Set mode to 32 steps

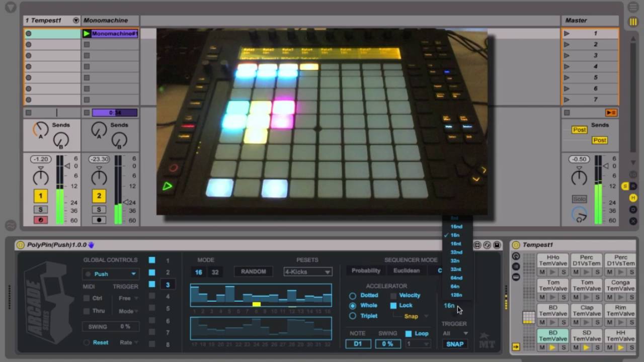215,272
